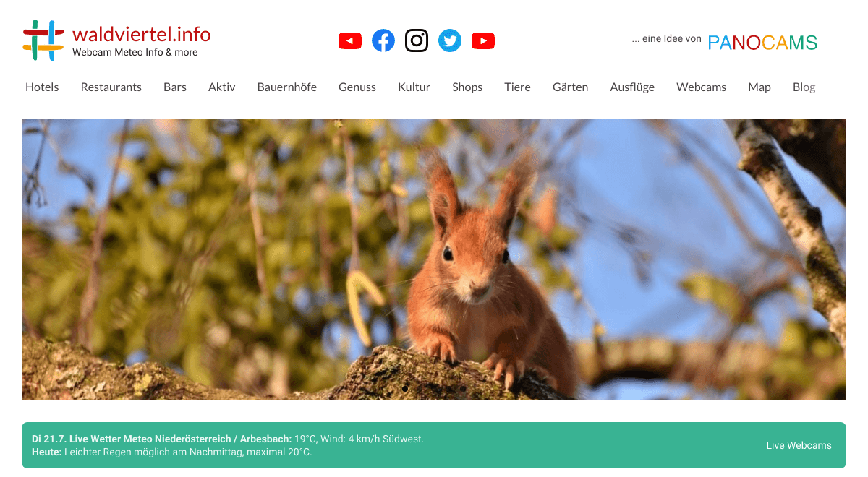Click the red left-pointing arrow icon

pyautogui.click(x=350, y=40)
